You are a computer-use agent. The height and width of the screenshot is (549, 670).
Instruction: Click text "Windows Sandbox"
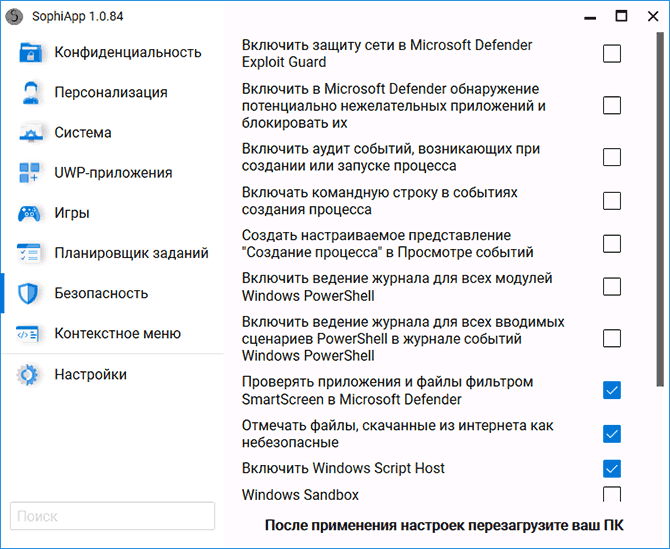300,495
